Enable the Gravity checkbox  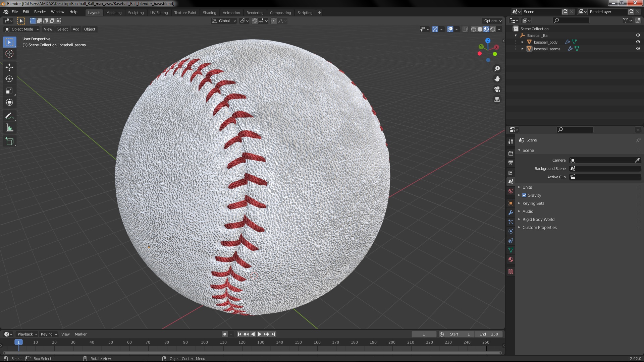pyautogui.click(x=524, y=195)
